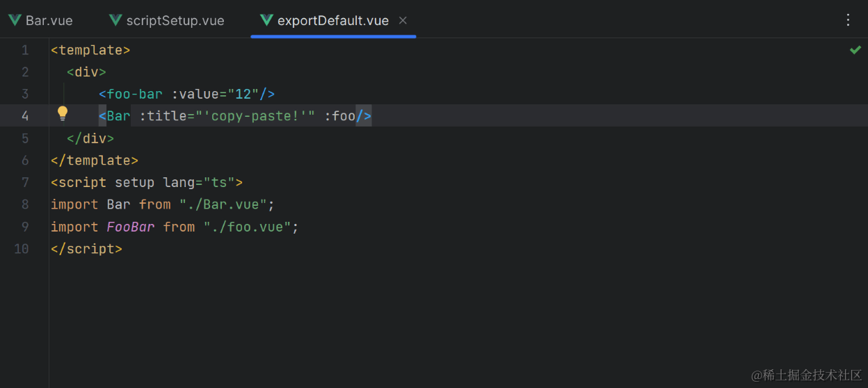
Task: Click the foo-bar component tag name
Action: 134,94
